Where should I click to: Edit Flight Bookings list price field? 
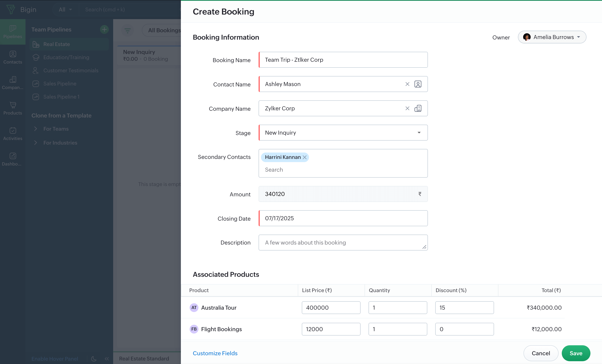pyautogui.click(x=331, y=329)
